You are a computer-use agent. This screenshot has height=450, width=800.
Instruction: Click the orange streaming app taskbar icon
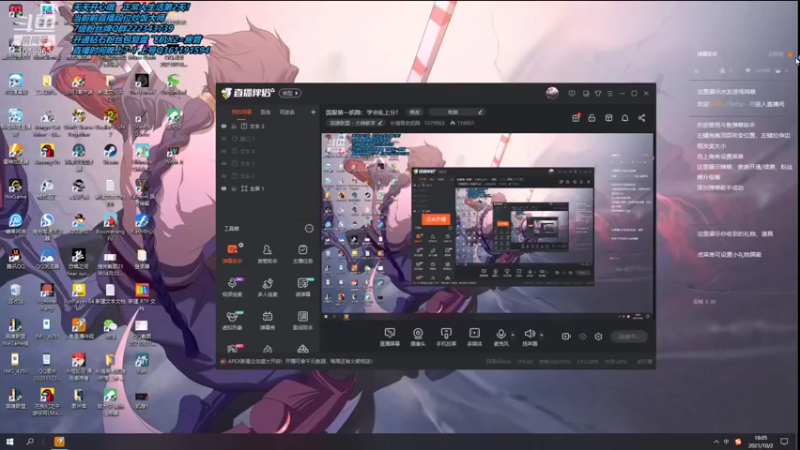(x=60, y=441)
